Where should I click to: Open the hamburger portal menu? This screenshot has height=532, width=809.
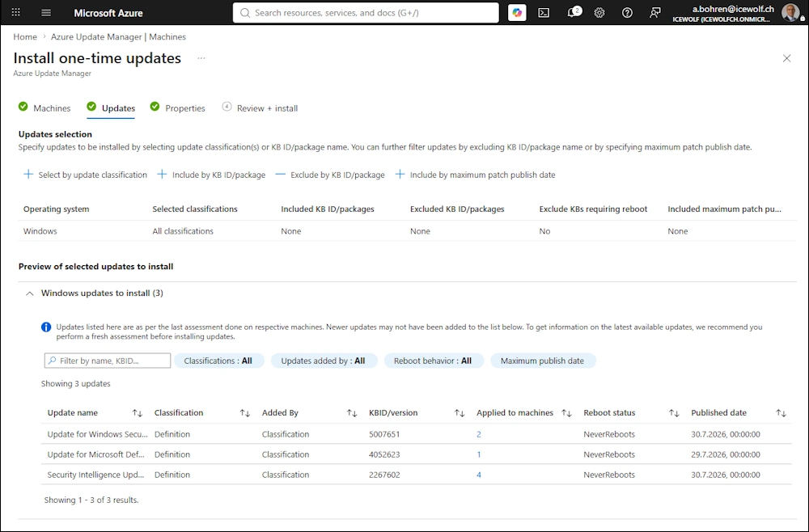[46, 12]
